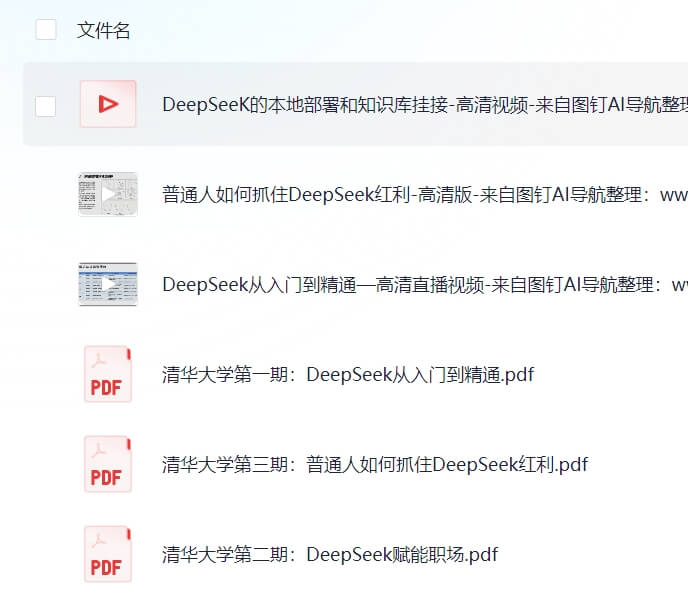Viewport: 688px width, 606px height.
Task: Open thumbnail of DeepSeek从入门到精通 live video
Action: pos(108,284)
